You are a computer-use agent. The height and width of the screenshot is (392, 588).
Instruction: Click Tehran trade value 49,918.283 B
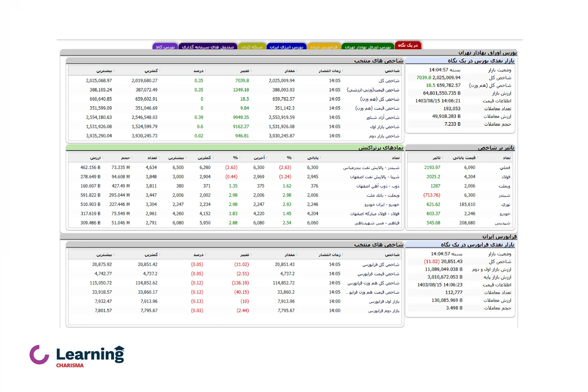446,116
